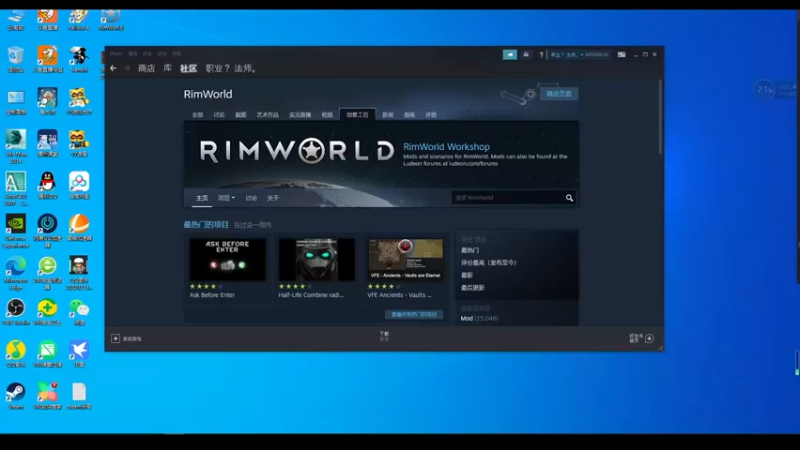Select the 全部 hub tab
This screenshot has width=800, height=450.
pyautogui.click(x=197, y=115)
